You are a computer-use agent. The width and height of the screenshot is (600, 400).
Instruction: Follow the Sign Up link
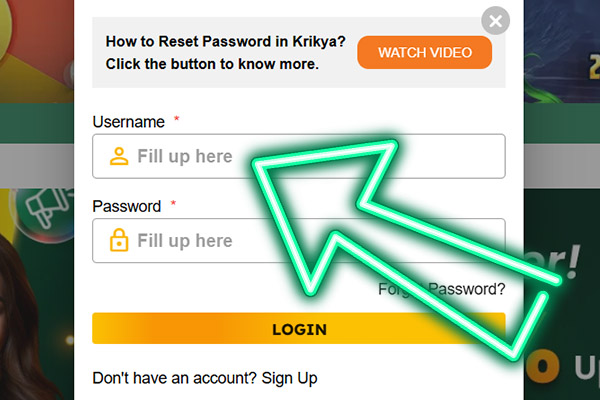[289, 378]
